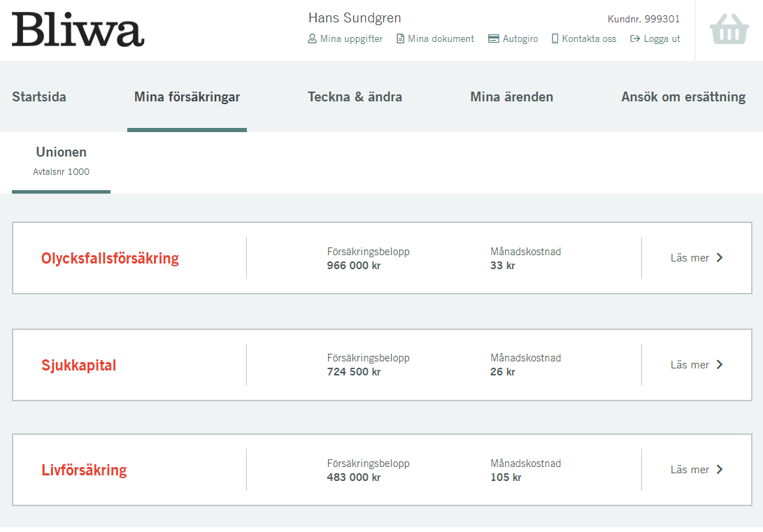Go to the Startsida tab
The width and height of the screenshot is (763, 532).
click(x=39, y=96)
